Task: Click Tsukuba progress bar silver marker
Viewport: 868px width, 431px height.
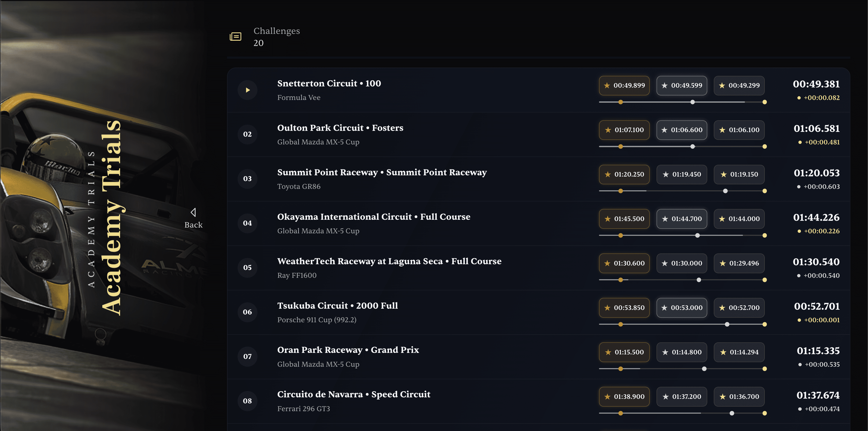Action: point(727,325)
